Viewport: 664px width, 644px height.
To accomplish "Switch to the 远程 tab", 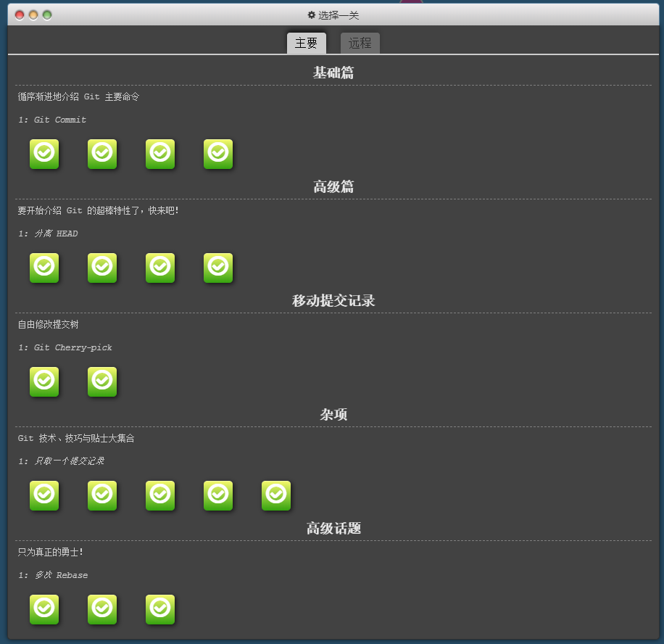I will [360, 43].
